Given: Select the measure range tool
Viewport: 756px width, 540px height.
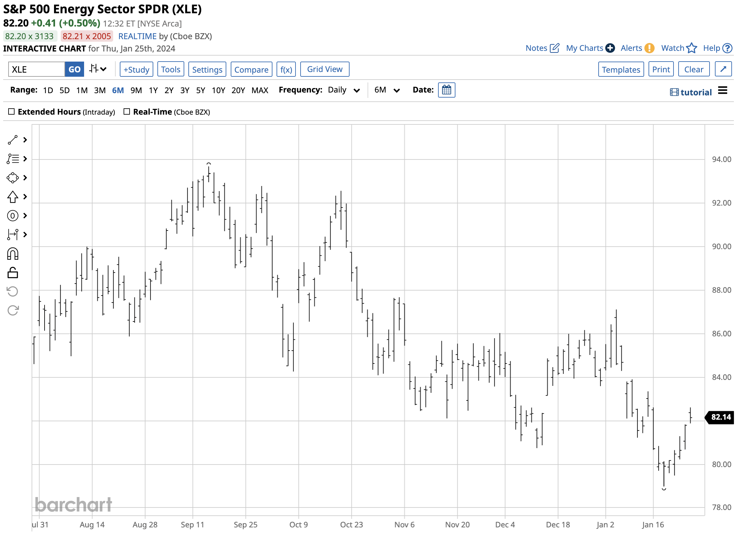Looking at the screenshot, I should [x=13, y=235].
